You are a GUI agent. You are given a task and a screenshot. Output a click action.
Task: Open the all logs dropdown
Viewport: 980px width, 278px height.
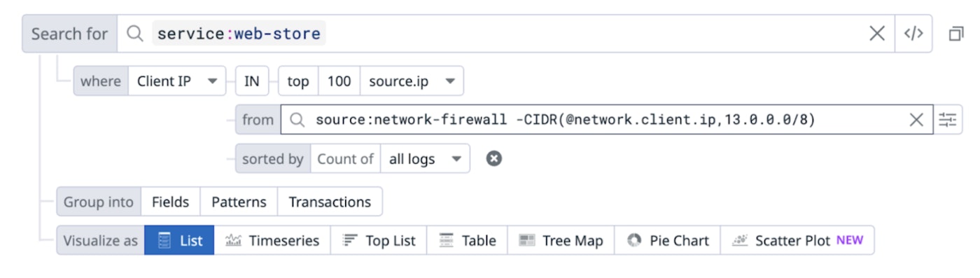click(x=425, y=159)
